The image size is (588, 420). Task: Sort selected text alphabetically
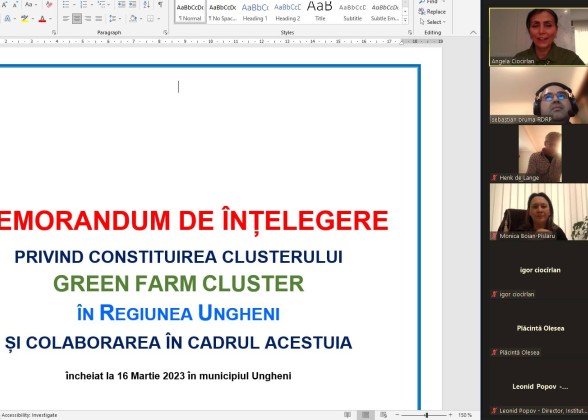pyautogui.click(x=147, y=5)
